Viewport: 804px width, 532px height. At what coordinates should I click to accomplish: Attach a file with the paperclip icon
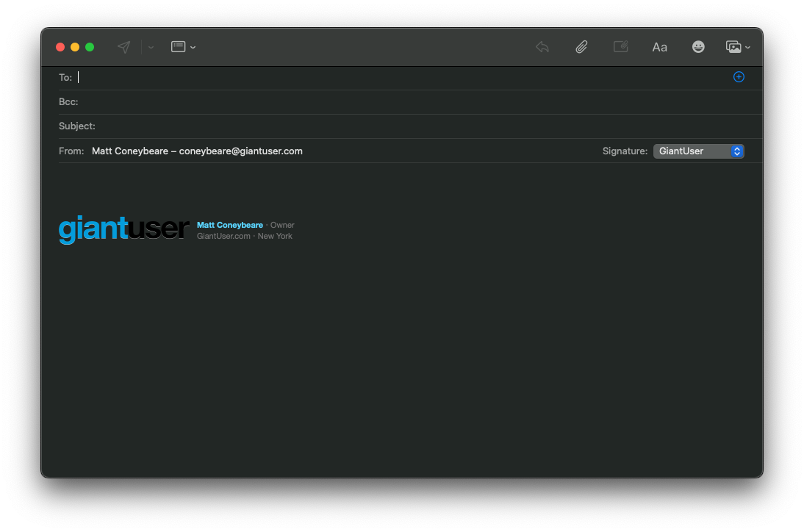pos(581,47)
